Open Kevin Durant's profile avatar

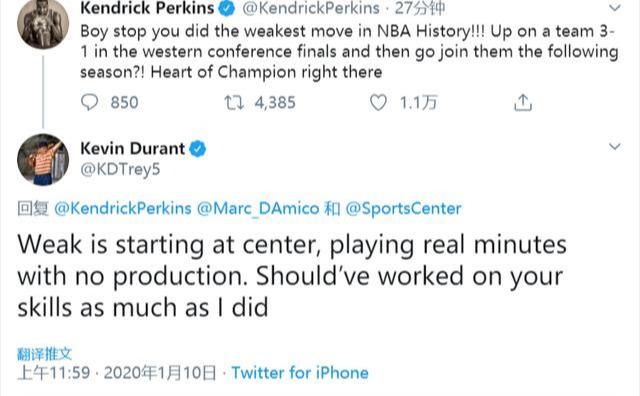pyautogui.click(x=43, y=159)
